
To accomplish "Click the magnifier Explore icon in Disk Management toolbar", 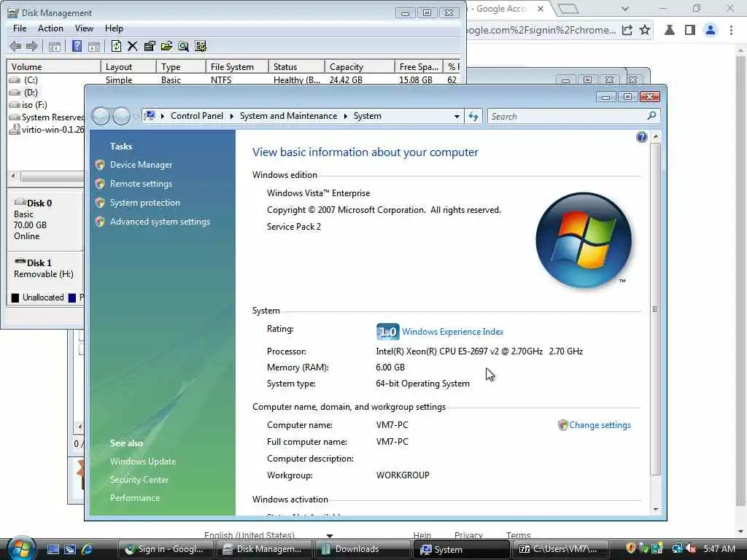I will (x=183, y=46).
